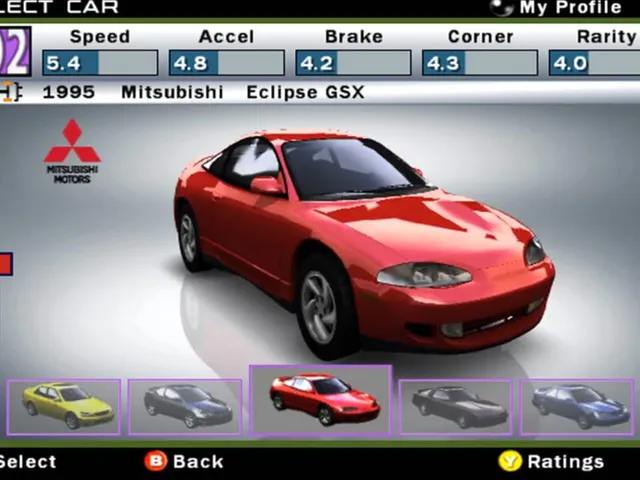Click the Eclipse GSX model name
This screenshot has height=480, width=640.
click(305, 93)
